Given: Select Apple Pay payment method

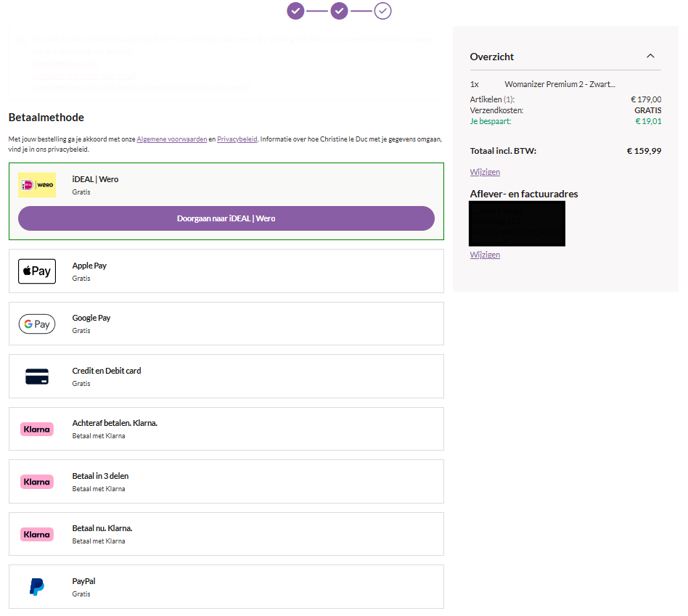Looking at the screenshot, I should (x=226, y=271).
